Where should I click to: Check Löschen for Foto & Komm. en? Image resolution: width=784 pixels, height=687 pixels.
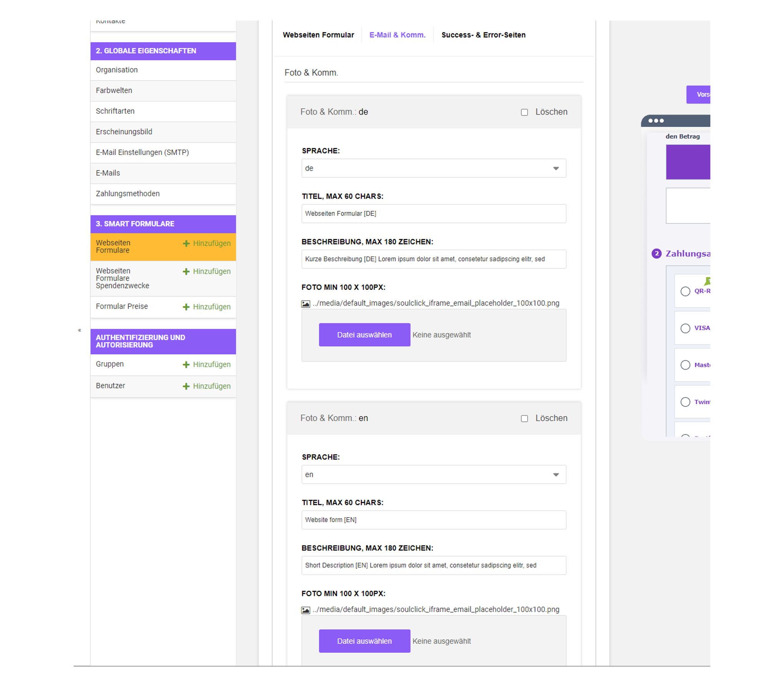click(524, 419)
